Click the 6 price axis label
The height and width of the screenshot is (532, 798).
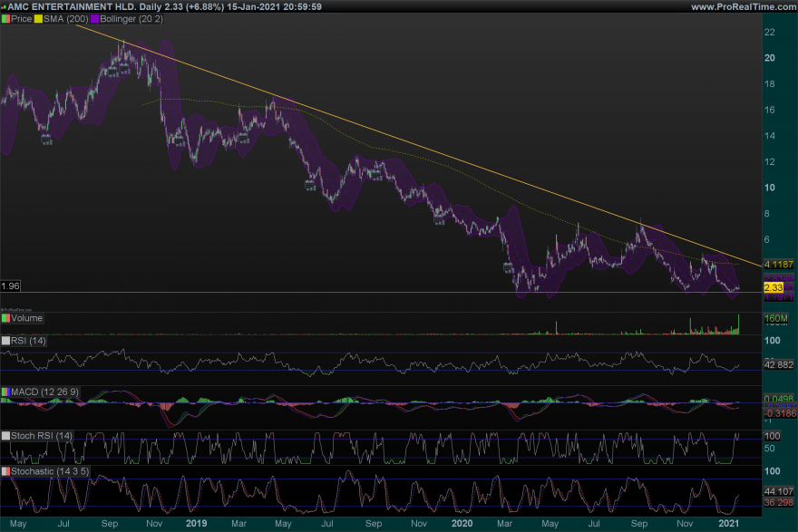pos(767,239)
